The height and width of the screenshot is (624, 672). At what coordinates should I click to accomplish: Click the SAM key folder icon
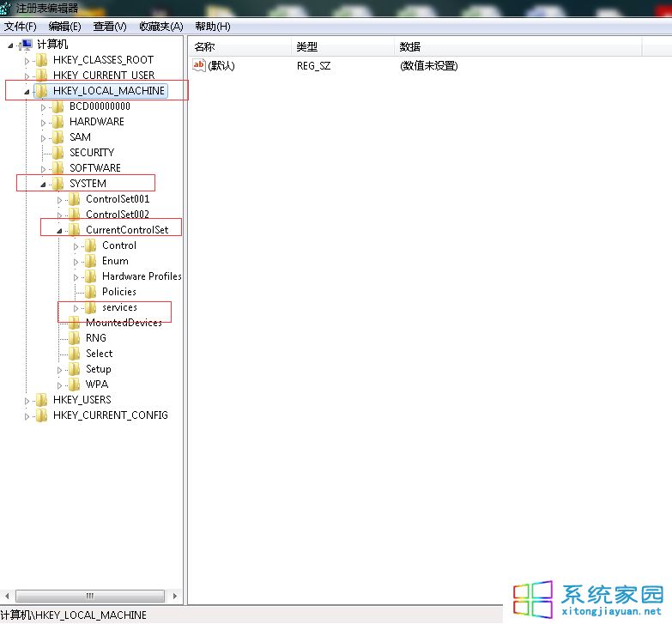pyautogui.click(x=58, y=137)
